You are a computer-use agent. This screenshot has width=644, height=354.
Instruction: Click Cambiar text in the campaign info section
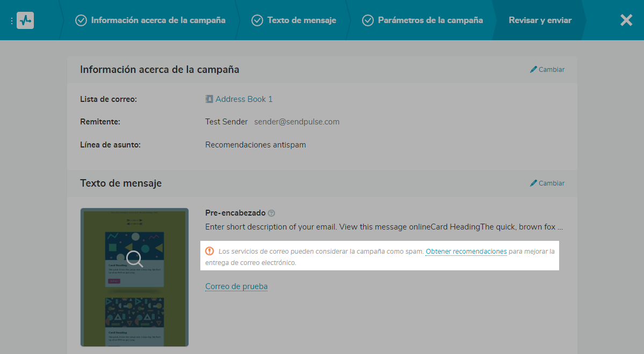click(x=552, y=70)
